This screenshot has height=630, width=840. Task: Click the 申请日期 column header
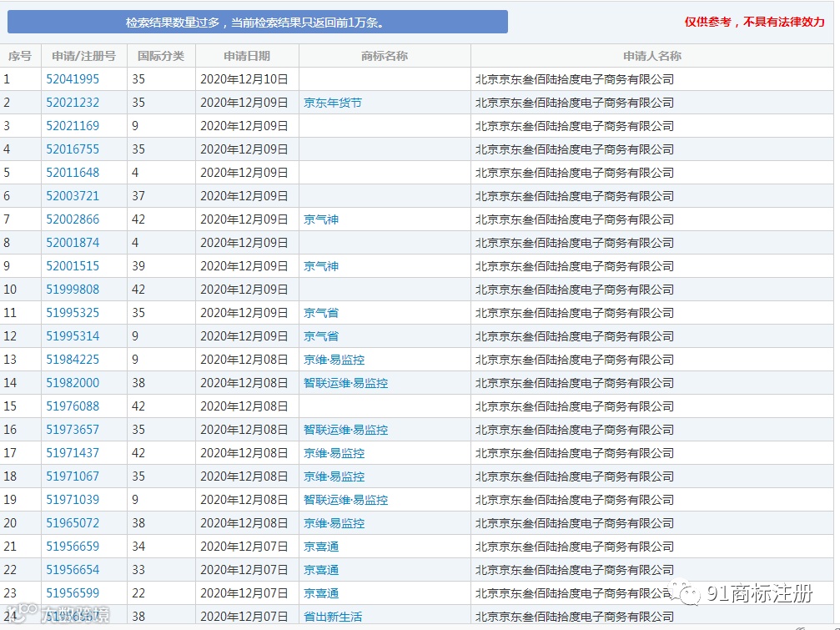pyautogui.click(x=247, y=56)
